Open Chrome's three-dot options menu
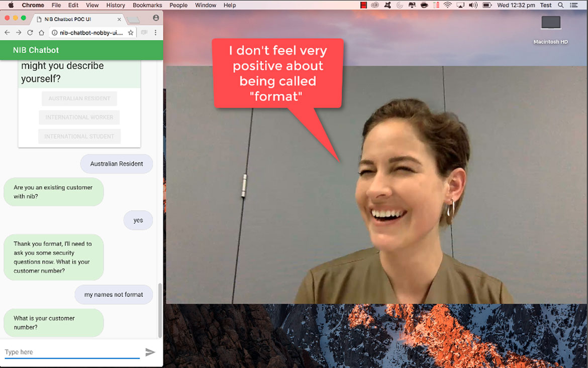The height and width of the screenshot is (368, 588). coord(155,33)
